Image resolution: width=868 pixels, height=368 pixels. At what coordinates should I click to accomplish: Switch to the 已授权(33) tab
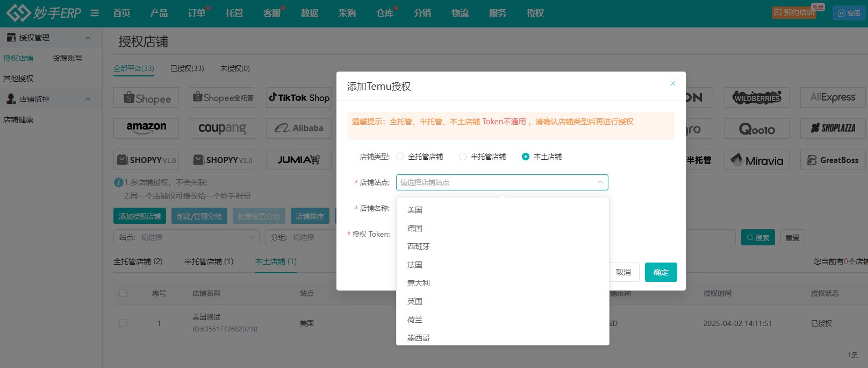point(187,68)
